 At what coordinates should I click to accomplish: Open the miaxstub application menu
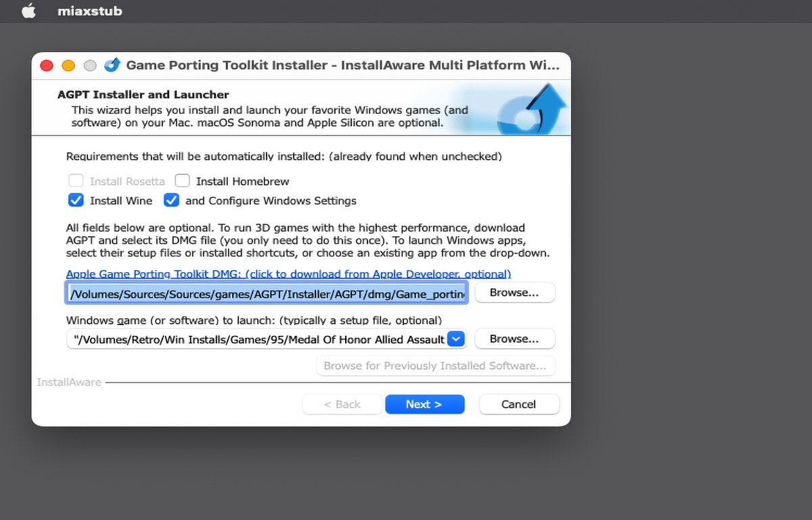coord(89,12)
